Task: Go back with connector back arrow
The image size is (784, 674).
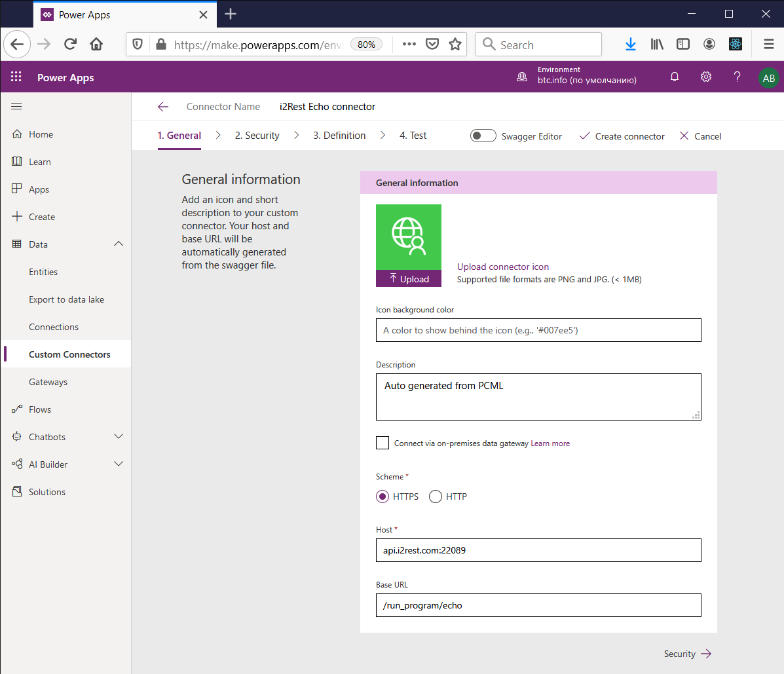Action: click(163, 107)
